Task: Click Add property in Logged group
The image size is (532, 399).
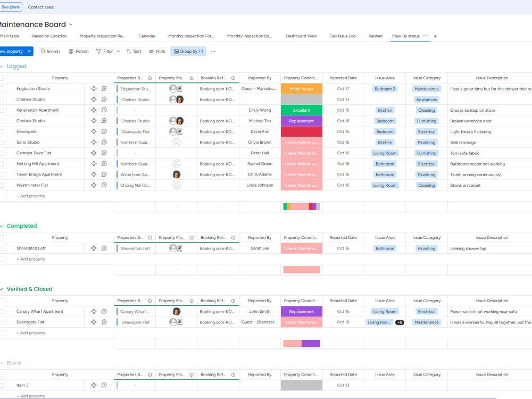Action: tap(31, 196)
